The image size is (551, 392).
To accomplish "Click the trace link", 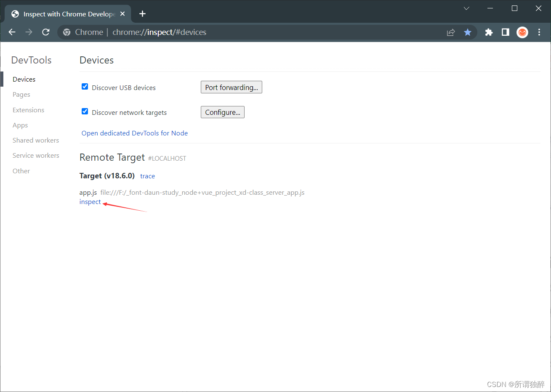I will (147, 176).
